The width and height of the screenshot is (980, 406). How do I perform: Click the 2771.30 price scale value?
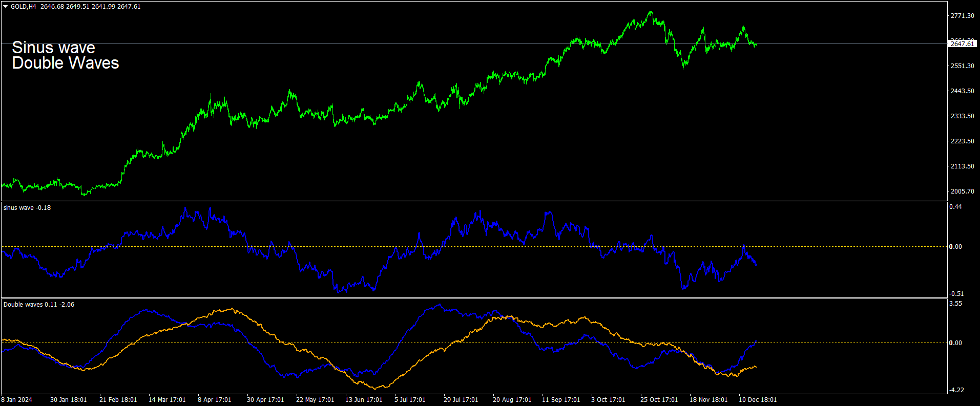point(963,16)
